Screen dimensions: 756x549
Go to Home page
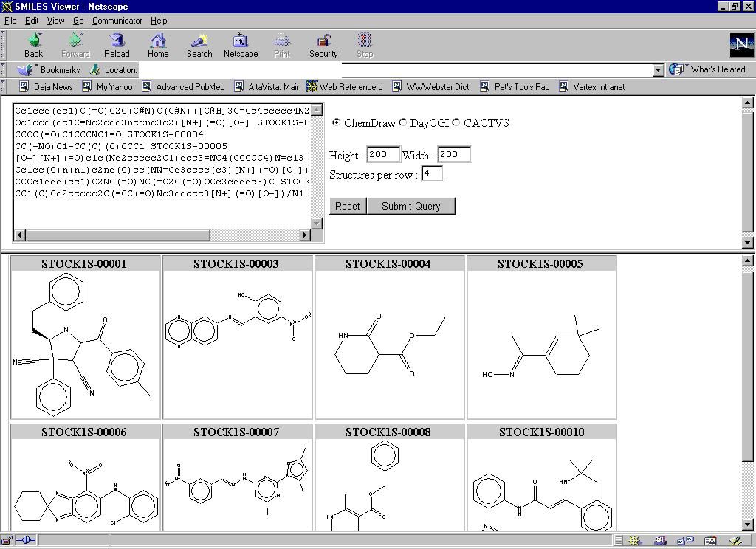(158, 45)
